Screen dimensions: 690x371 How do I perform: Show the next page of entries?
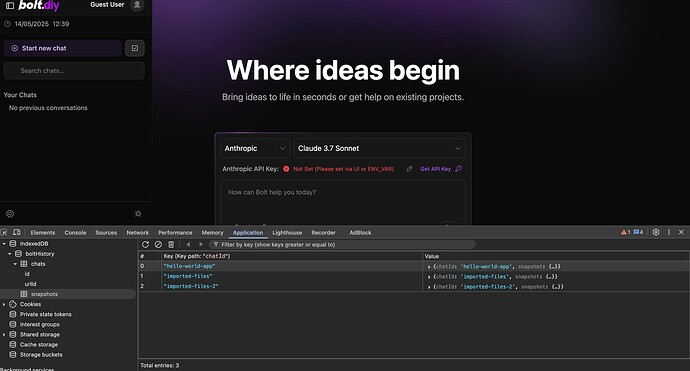click(x=201, y=245)
